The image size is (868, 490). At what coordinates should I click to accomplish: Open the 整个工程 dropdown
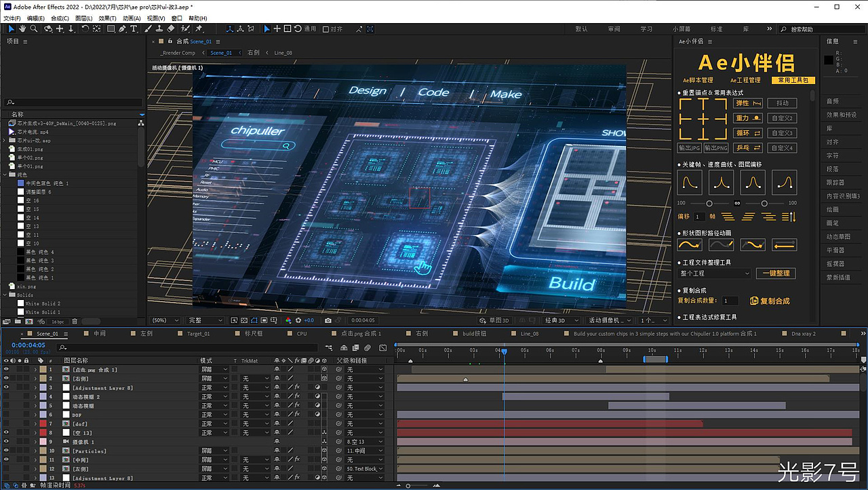point(715,274)
